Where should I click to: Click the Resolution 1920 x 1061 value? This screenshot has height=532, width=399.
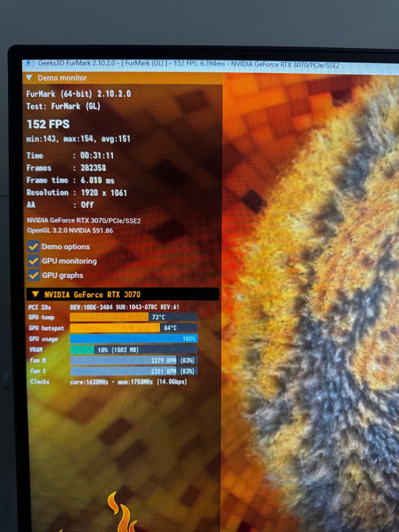click(103, 192)
